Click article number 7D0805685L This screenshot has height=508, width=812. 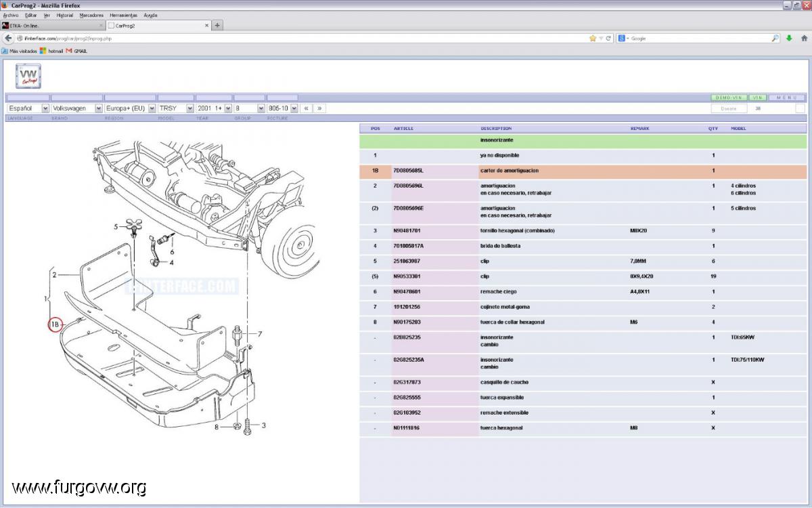pos(408,171)
